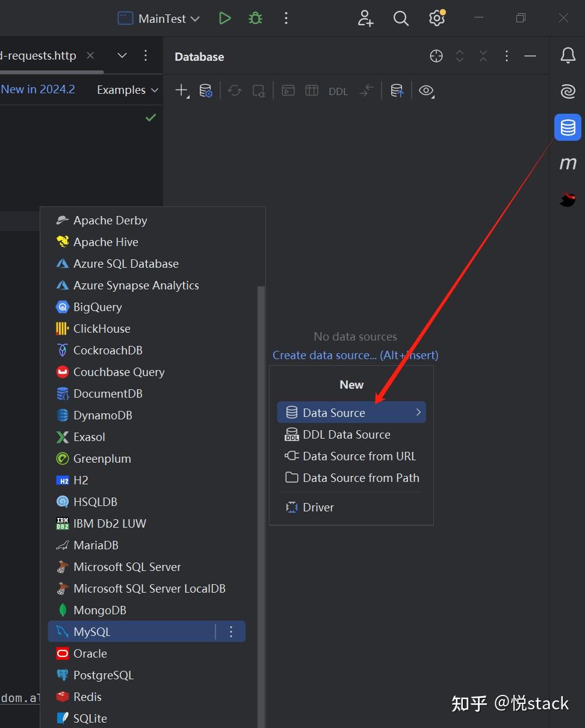Click the Create data source link

pos(355,355)
